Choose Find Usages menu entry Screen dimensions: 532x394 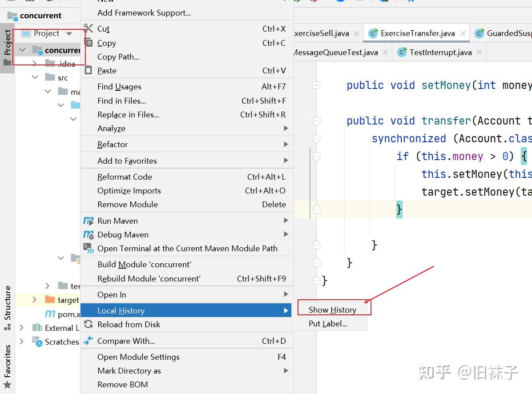[x=187, y=87]
